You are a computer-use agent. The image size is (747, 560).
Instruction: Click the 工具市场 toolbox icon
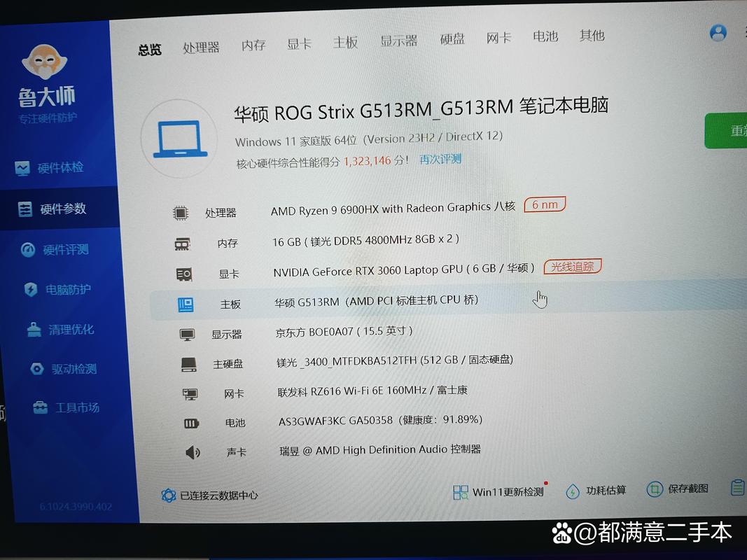(x=40, y=407)
